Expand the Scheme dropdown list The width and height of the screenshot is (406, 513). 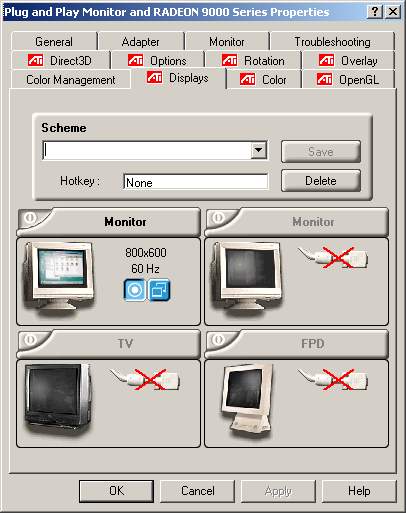(259, 150)
